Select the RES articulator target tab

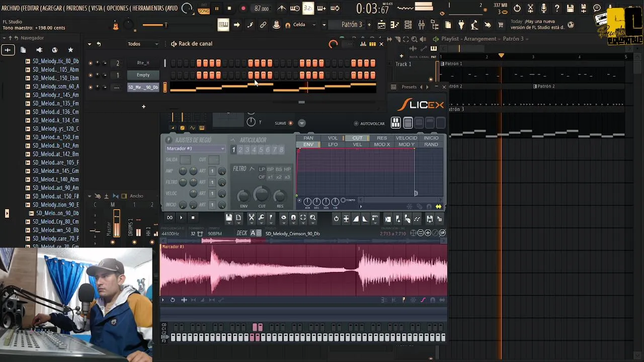(382, 138)
